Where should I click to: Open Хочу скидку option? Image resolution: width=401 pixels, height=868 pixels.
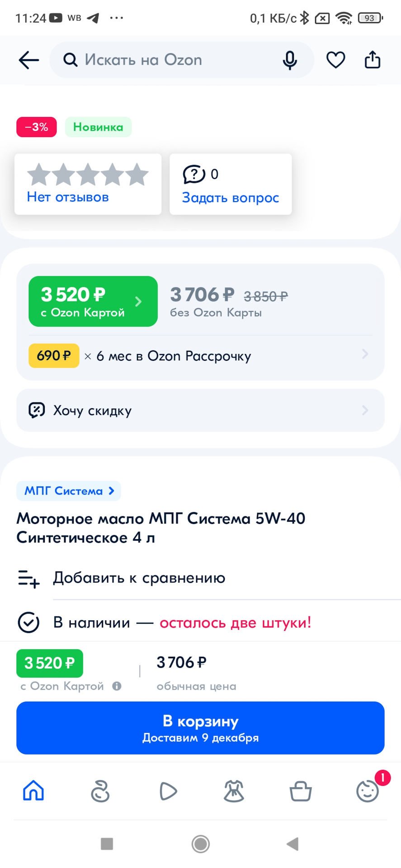click(200, 410)
